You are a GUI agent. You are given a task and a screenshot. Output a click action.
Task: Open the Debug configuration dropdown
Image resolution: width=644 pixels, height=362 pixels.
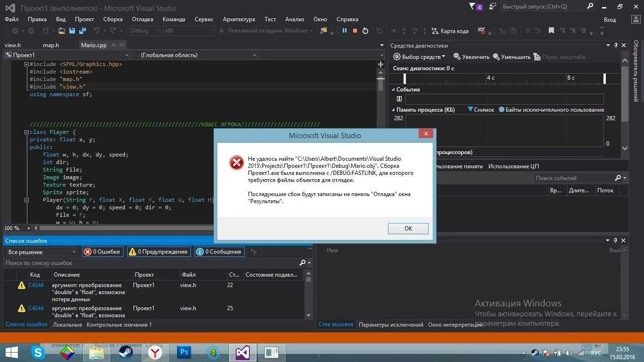point(145,31)
